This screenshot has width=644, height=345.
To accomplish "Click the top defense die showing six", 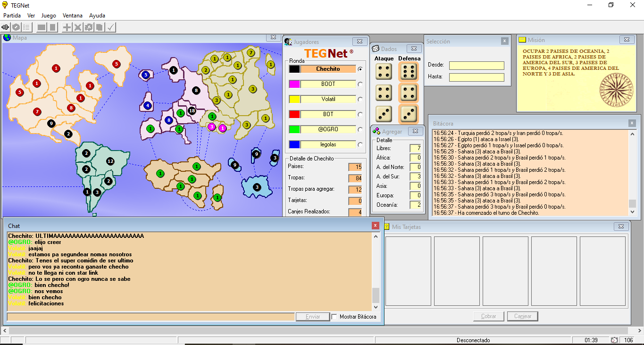I will (409, 72).
